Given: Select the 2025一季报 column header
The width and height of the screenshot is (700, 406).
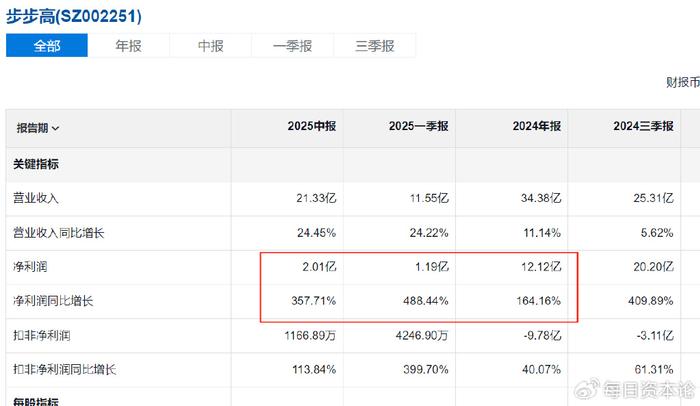Looking at the screenshot, I should tap(418, 126).
